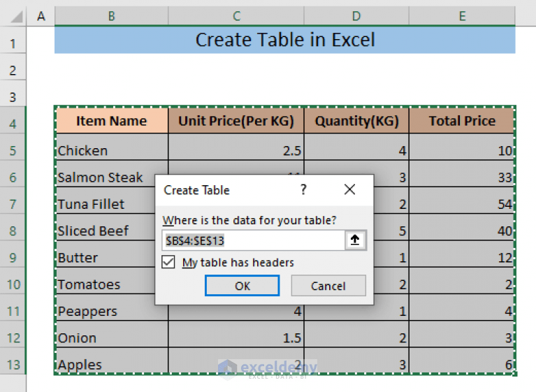The height and width of the screenshot is (392, 536).
Task: Click Salmon Steak's total price 33
Action: click(x=462, y=173)
